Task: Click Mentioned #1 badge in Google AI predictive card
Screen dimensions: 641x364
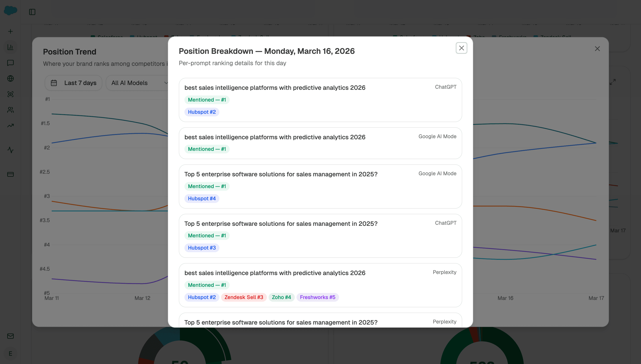Action: [x=207, y=149]
